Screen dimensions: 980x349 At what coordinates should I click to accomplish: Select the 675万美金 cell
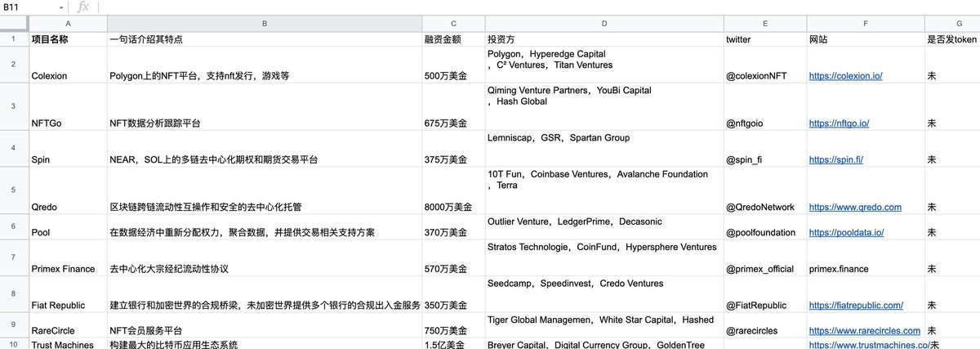click(453, 106)
